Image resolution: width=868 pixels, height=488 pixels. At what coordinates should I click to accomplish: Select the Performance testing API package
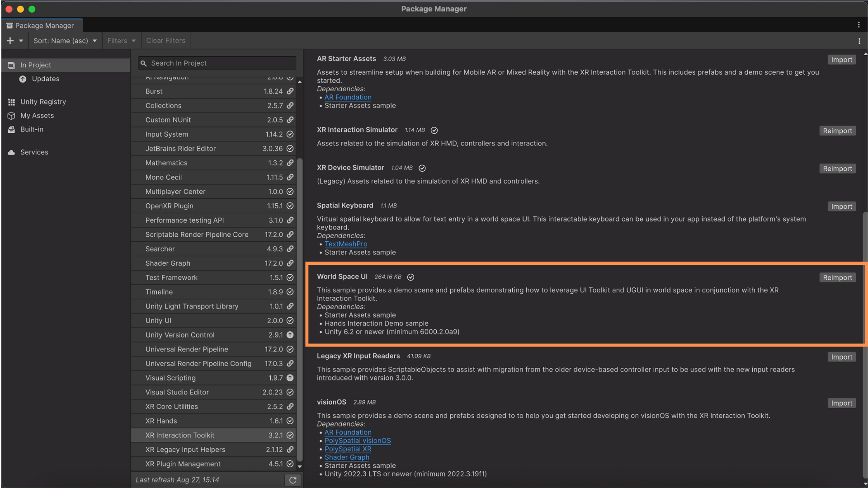[x=214, y=221]
